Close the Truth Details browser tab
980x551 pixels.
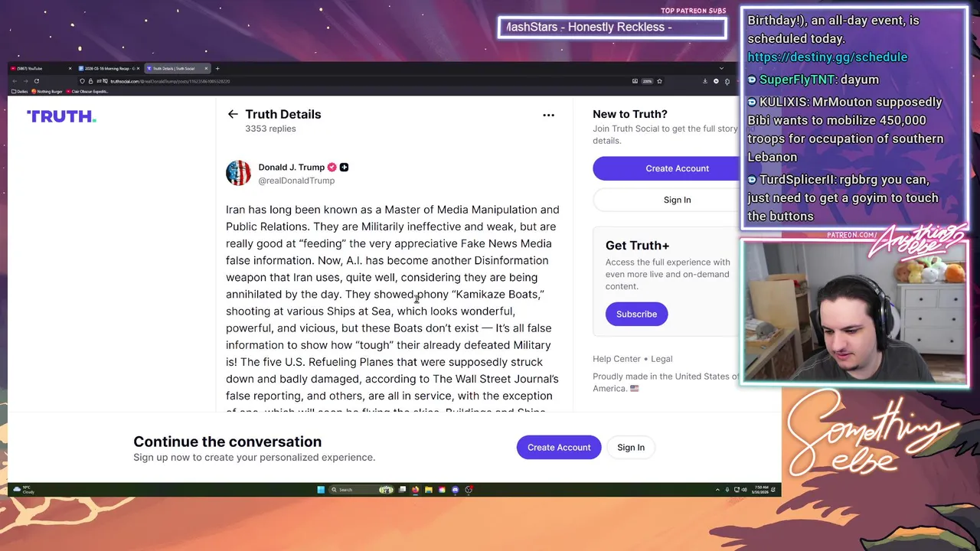click(x=206, y=68)
